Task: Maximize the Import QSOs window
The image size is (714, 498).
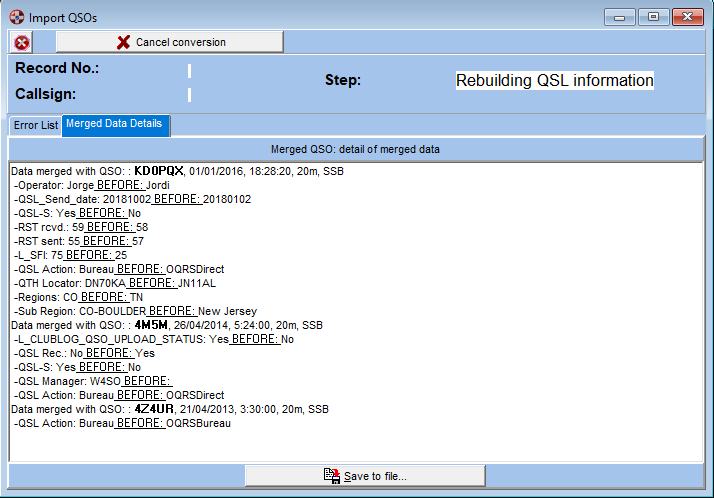Action: [653, 17]
